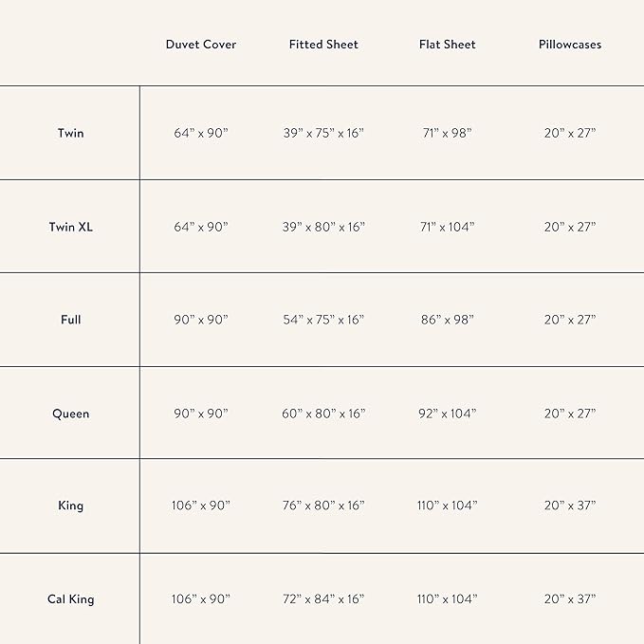Select the Twin XL row label
Image resolution: width=644 pixels, height=644 pixels.
point(70,228)
